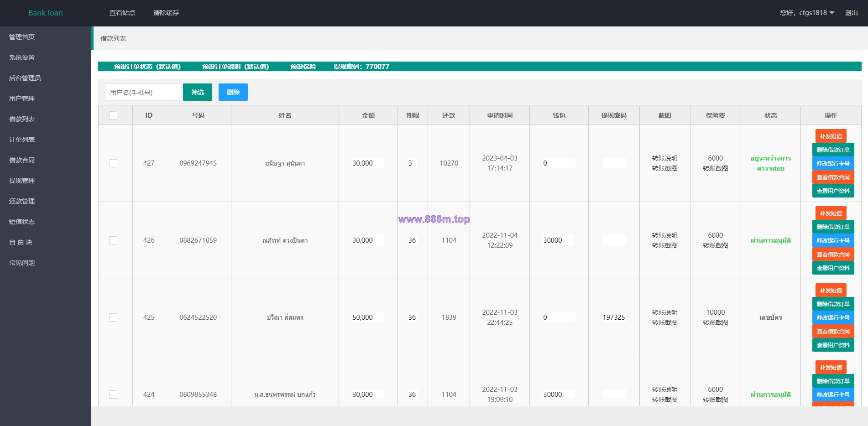
Task: Click 补发短信 for row 426
Action: click(x=831, y=213)
